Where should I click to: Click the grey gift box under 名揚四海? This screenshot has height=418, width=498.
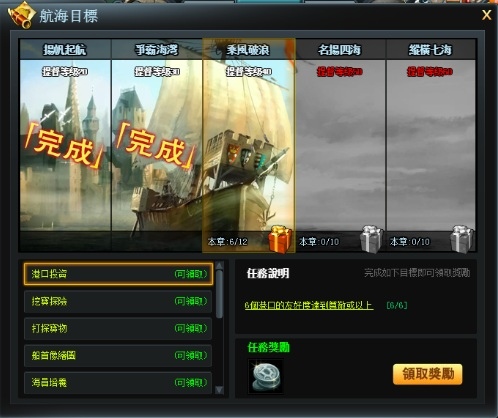pyautogui.click(x=372, y=239)
